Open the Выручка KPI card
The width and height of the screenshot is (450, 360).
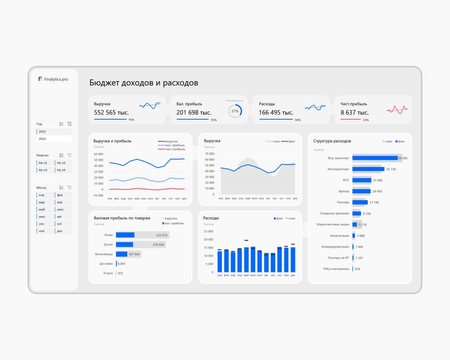click(127, 110)
